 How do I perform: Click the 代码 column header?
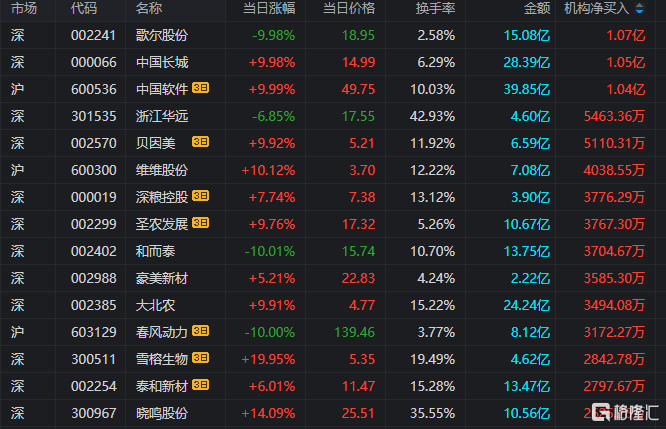pyautogui.click(x=84, y=8)
